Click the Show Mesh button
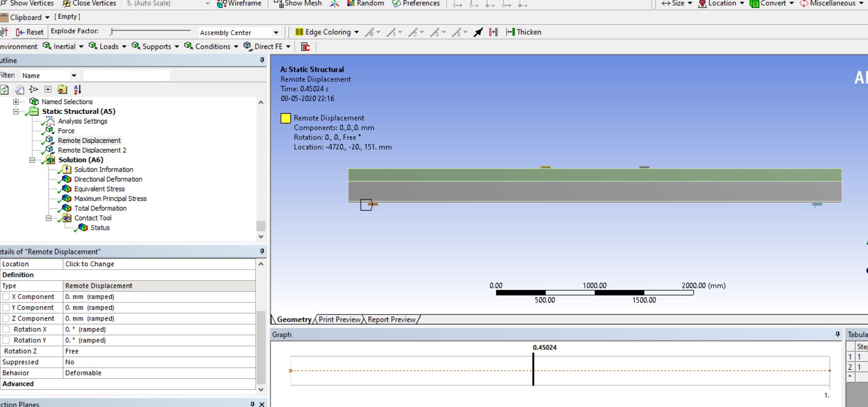 298,3
